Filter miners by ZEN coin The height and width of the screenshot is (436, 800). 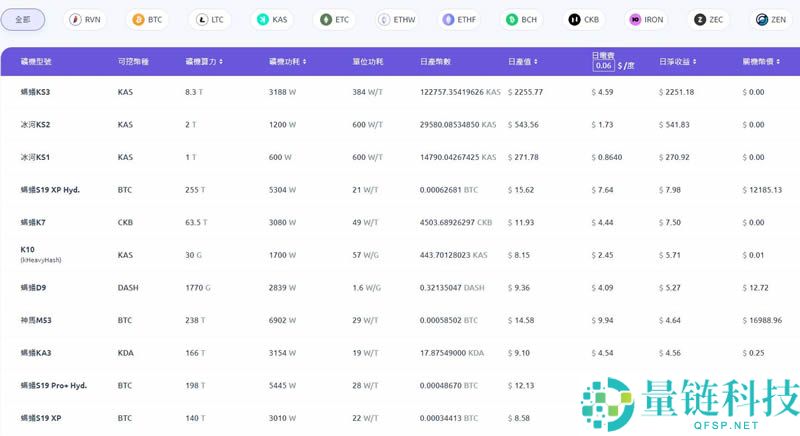tap(771, 20)
